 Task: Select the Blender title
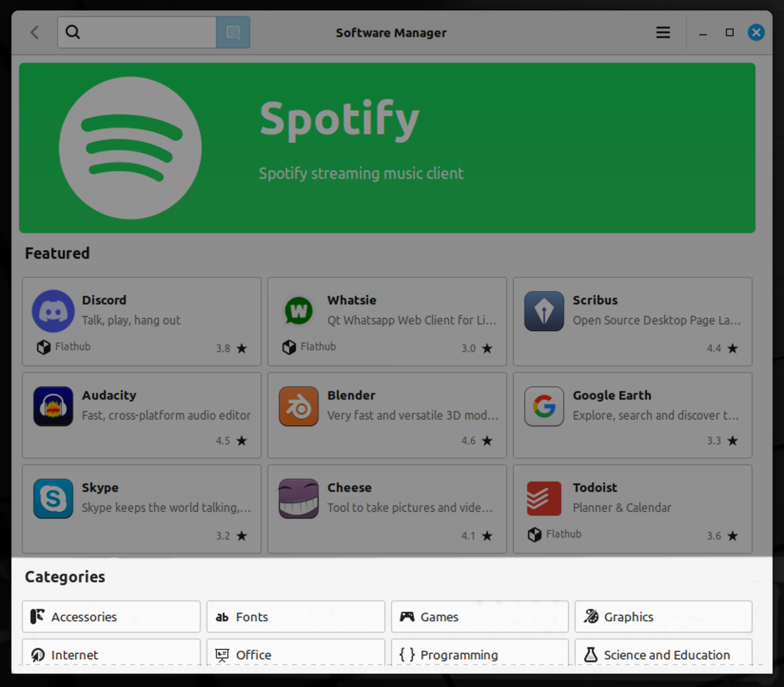[352, 395]
